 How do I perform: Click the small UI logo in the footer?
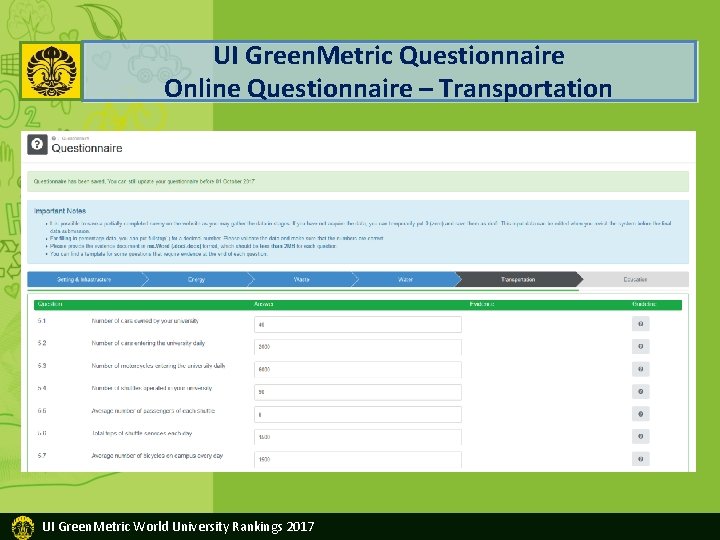(23, 527)
